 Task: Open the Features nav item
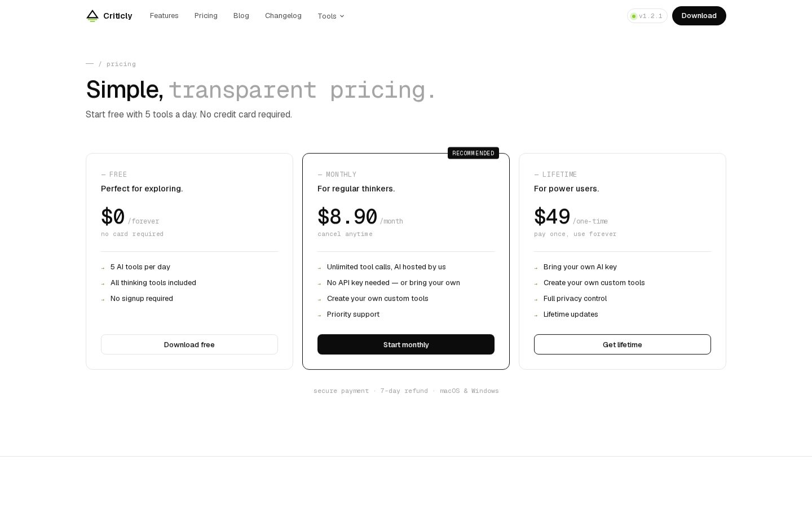pyautogui.click(x=164, y=16)
